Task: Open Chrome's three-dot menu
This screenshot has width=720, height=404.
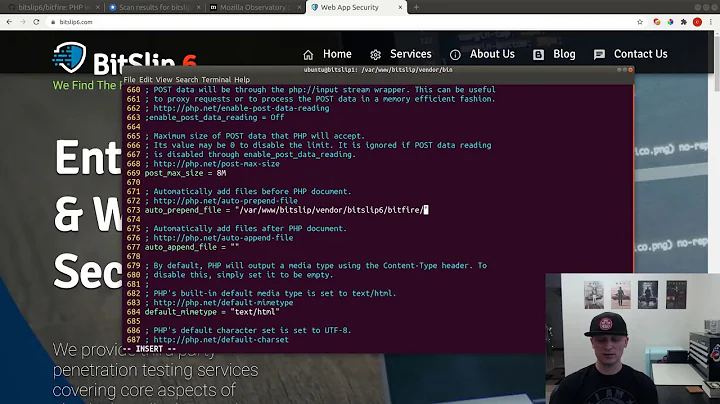Action: point(711,22)
